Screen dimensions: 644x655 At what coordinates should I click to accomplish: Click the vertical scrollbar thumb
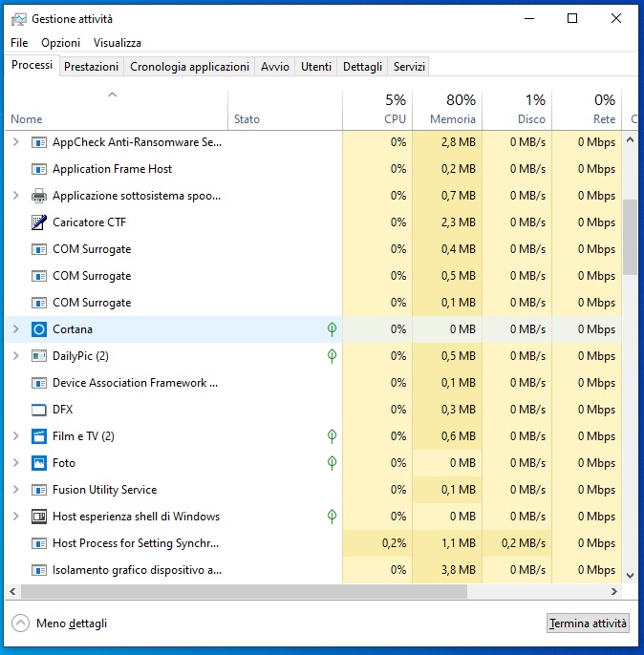coord(630,237)
